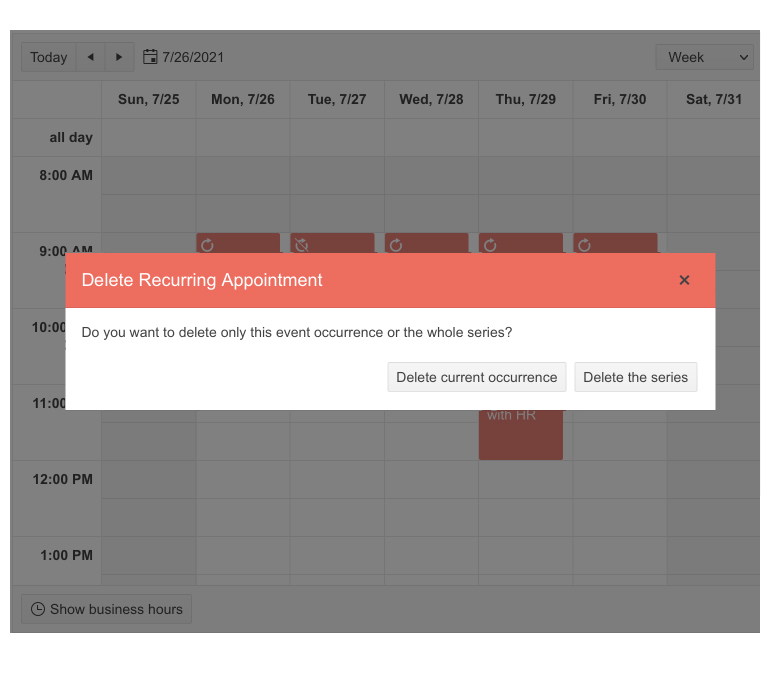Screen dimensions: 770x693
Task: Navigate to previous week arrow
Action: pyautogui.click(x=90, y=57)
